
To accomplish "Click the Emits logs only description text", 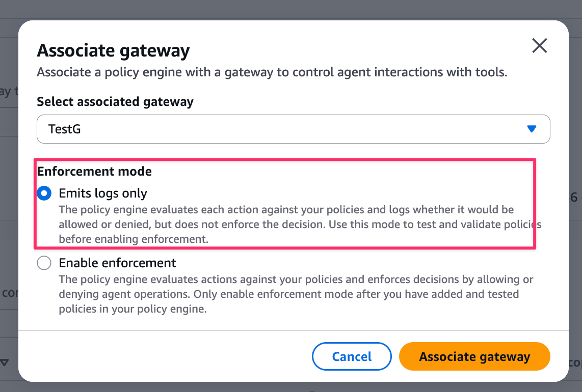I will [285, 224].
